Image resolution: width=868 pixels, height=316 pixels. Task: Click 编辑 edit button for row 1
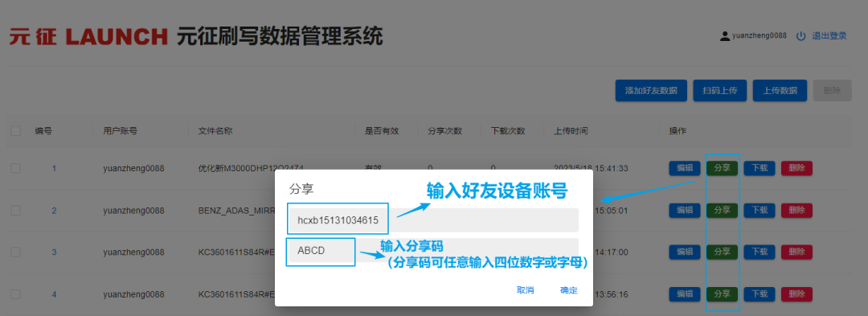tap(685, 168)
